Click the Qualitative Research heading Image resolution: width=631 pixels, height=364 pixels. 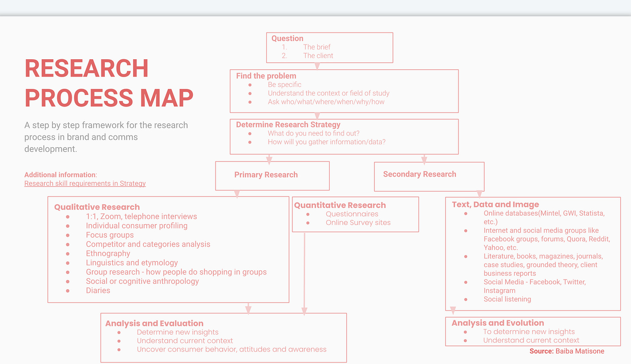97,207
